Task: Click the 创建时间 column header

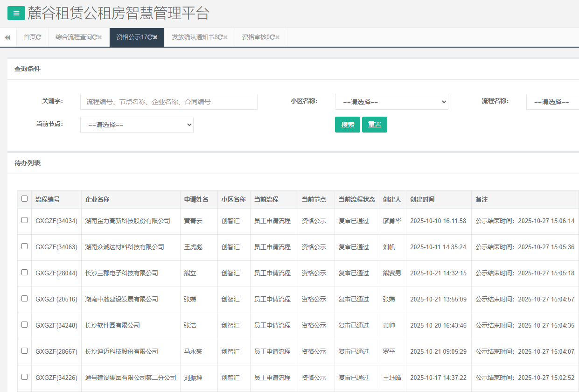Action: (422, 199)
